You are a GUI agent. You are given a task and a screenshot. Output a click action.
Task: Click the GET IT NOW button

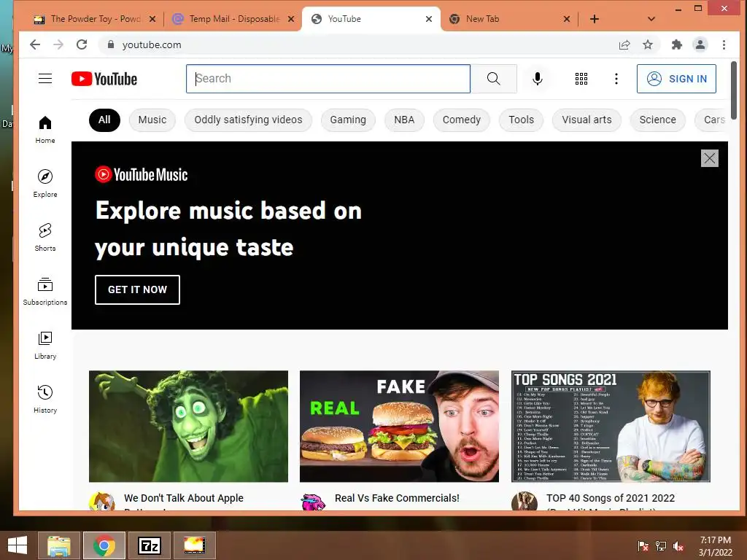pyautogui.click(x=137, y=289)
